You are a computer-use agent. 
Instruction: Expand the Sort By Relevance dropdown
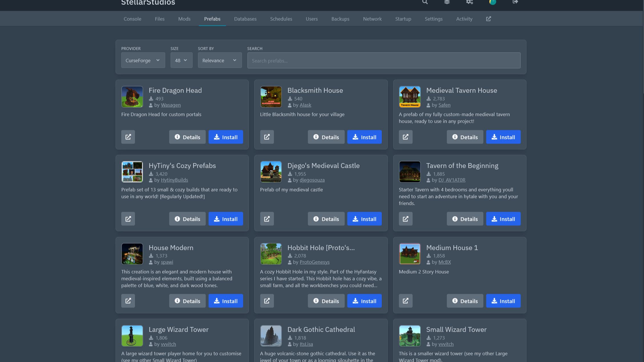pos(219,60)
